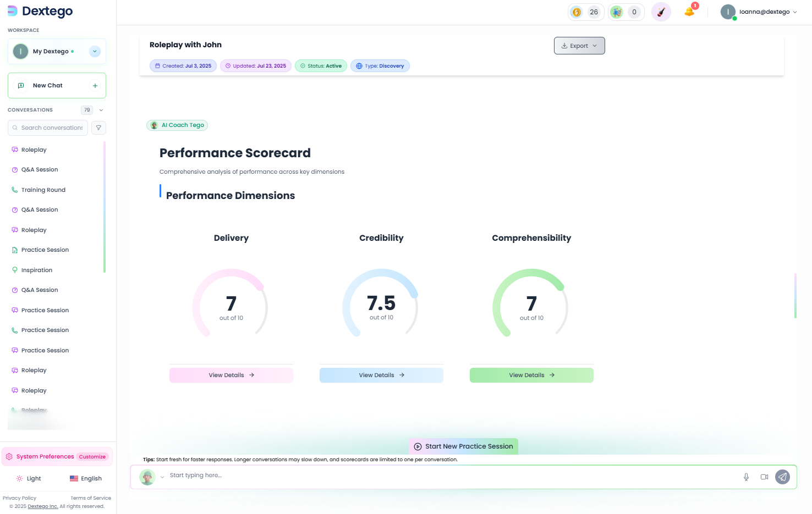Click the Type: Discovery chip
This screenshot has width=812, height=514.
tap(380, 66)
